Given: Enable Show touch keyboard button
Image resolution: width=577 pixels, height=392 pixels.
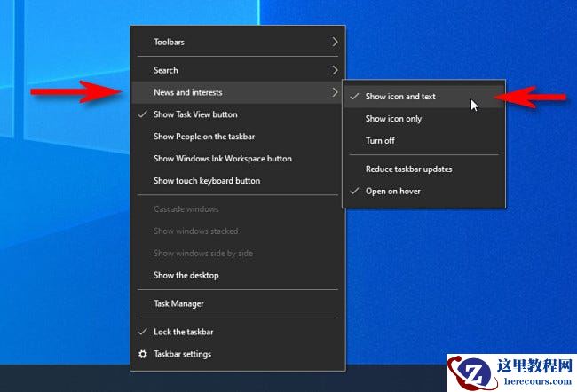Looking at the screenshot, I should 238,181.
